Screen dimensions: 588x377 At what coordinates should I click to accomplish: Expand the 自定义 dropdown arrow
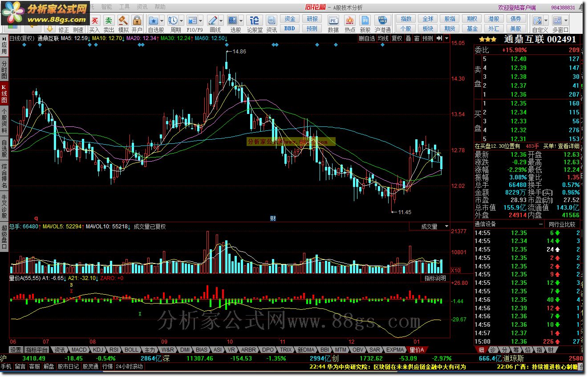click(x=545, y=20)
